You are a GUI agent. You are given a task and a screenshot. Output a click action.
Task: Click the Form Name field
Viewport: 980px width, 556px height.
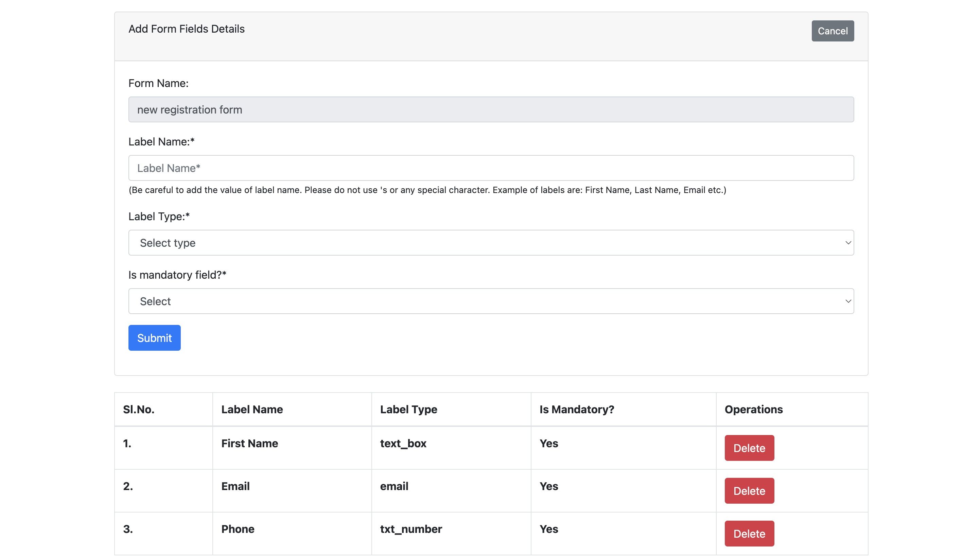491,109
